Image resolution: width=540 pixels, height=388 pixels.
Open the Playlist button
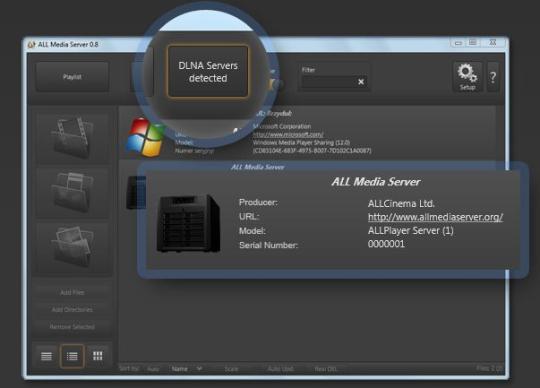(72, 76)
